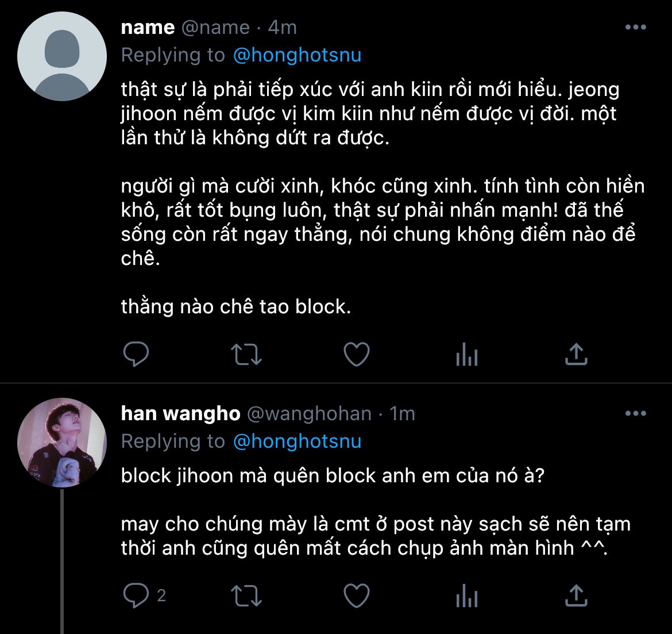The width and height of the screenshot is (672, 634).
Task: Reply to the first tweet by name
Action: point(136,355)
